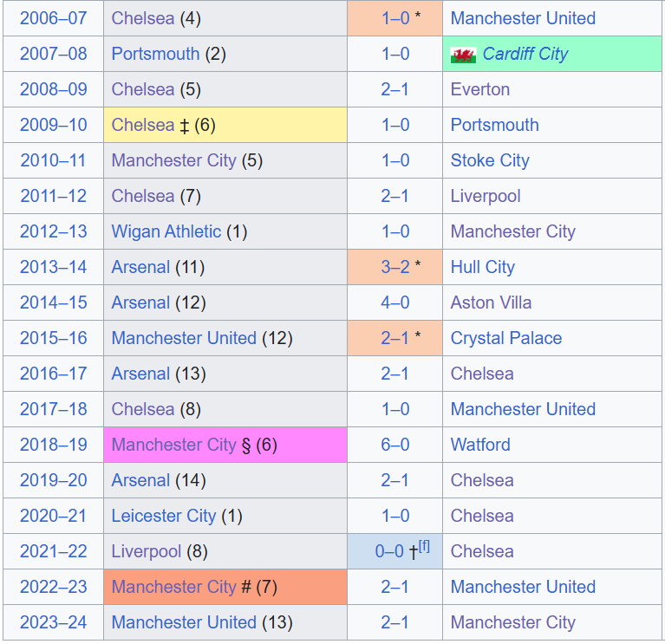Screen dimensions: 665x644
Task: Open the Portsmouth winner link for 2007–08
Action: tap(155, 54)
